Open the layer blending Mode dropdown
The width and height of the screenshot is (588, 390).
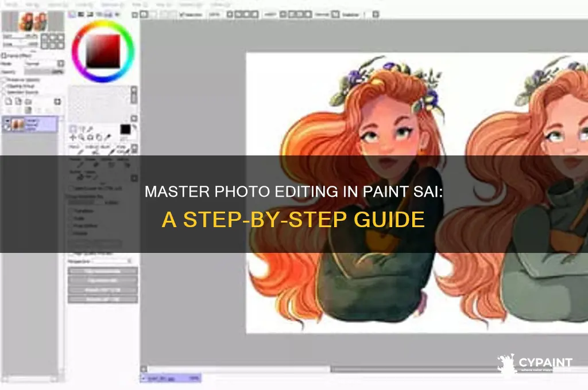click(x=44, y=64)
